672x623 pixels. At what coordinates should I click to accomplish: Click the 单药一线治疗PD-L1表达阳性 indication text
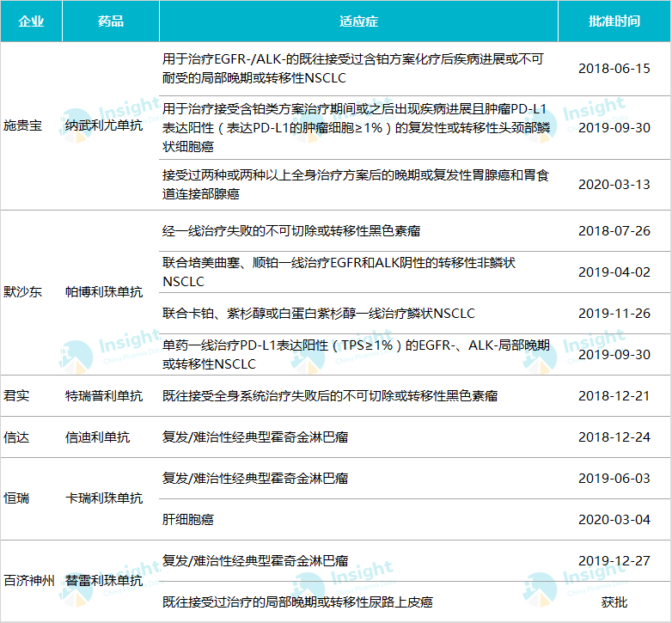(356, 354)
